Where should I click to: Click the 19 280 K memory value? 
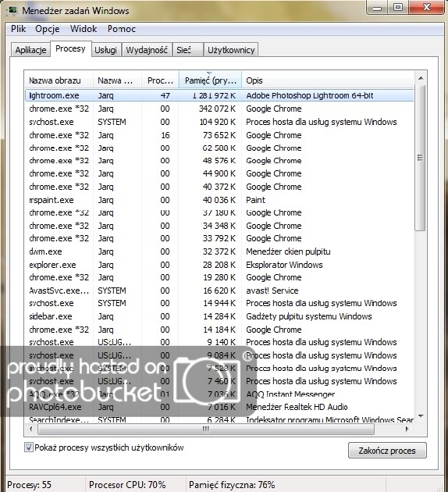[219, 277]
